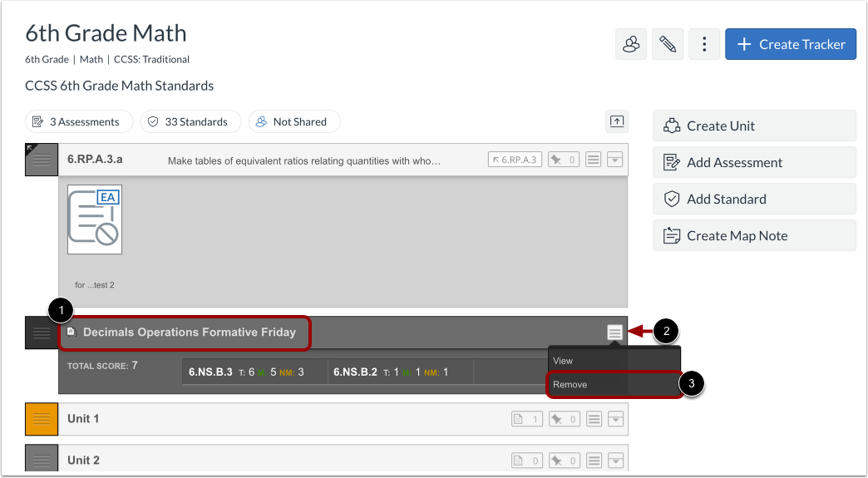Click the Unit 1 title text
This screenshot has width=868, height=478.
(84, 419)
